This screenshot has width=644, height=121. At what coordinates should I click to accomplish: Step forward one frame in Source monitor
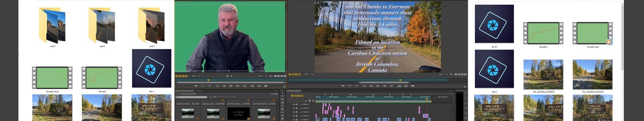coord(237,86)
